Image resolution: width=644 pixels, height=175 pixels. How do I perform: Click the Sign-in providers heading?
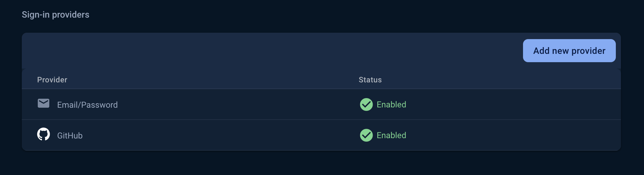pyautogui.click(x=55, y=15)
